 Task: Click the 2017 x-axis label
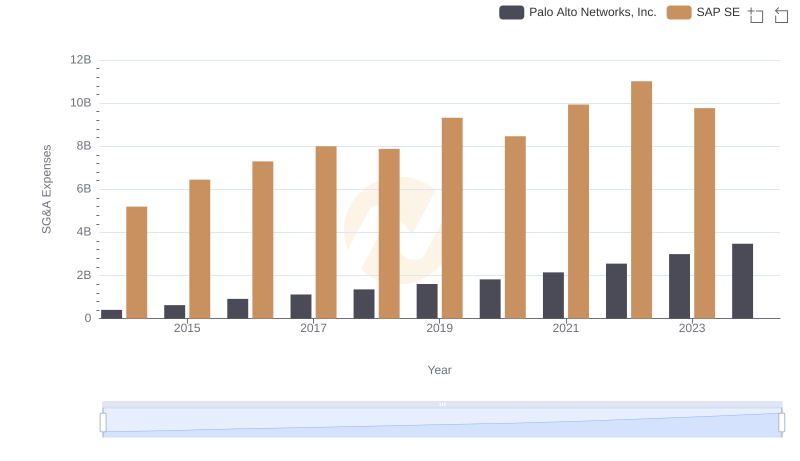click(313, 328)
